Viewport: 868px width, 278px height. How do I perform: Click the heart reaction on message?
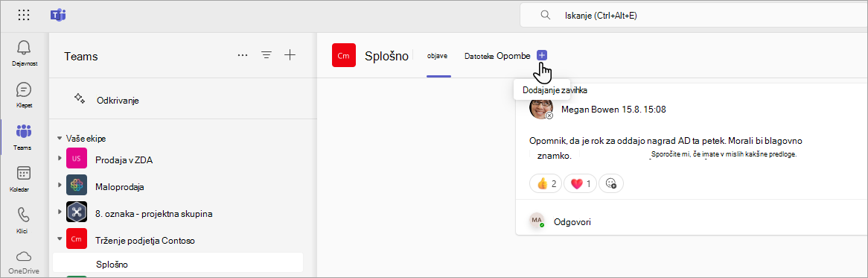(x=580, y=183)
